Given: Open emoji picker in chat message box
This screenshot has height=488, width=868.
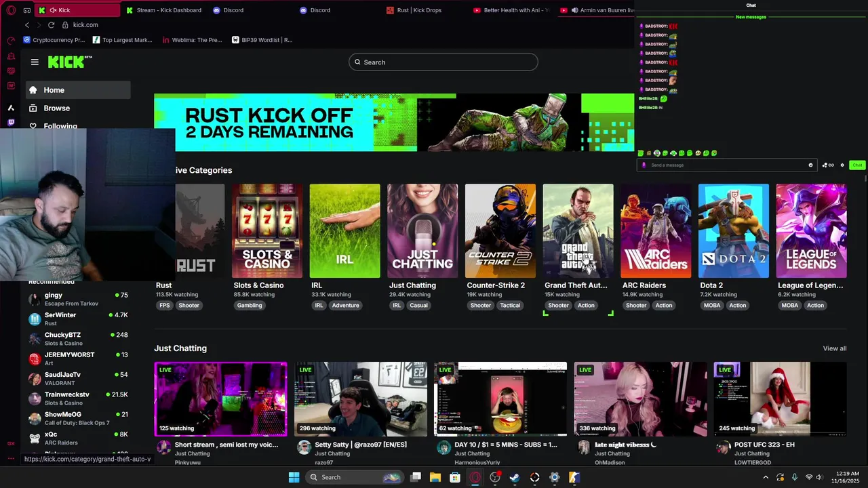Looking at the screenshot, I should click(x=810, y=165).
